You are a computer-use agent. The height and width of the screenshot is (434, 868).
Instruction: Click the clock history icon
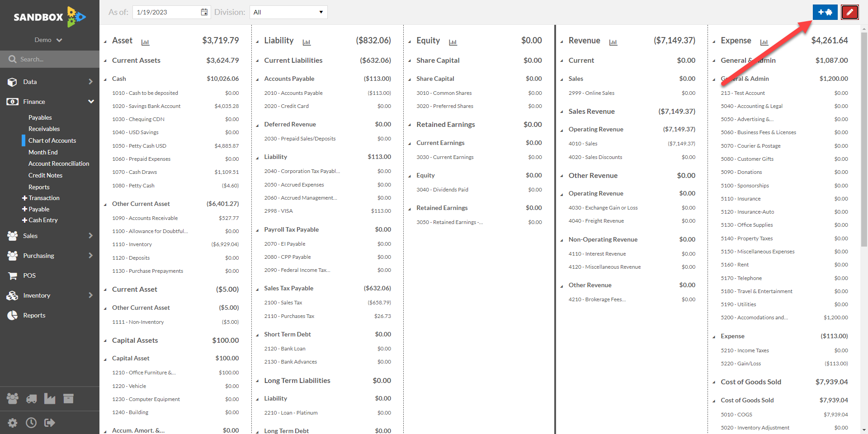(31, 423)
